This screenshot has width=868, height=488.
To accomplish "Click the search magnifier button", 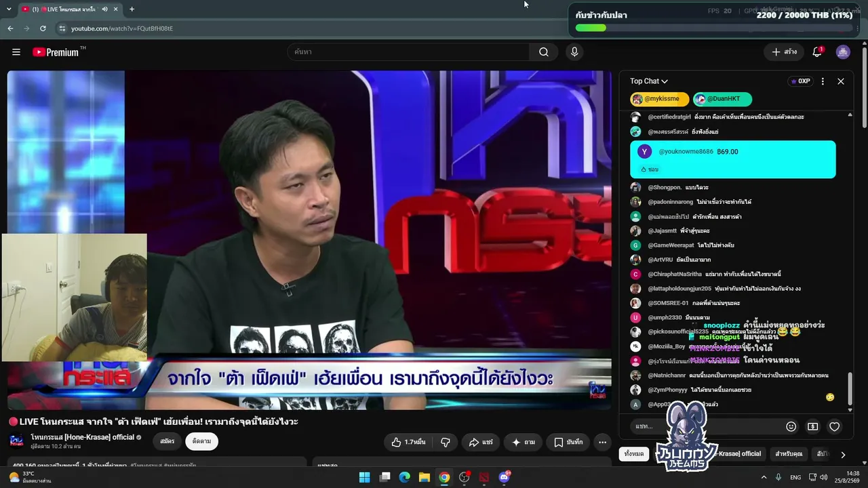I will pos(544,52).
